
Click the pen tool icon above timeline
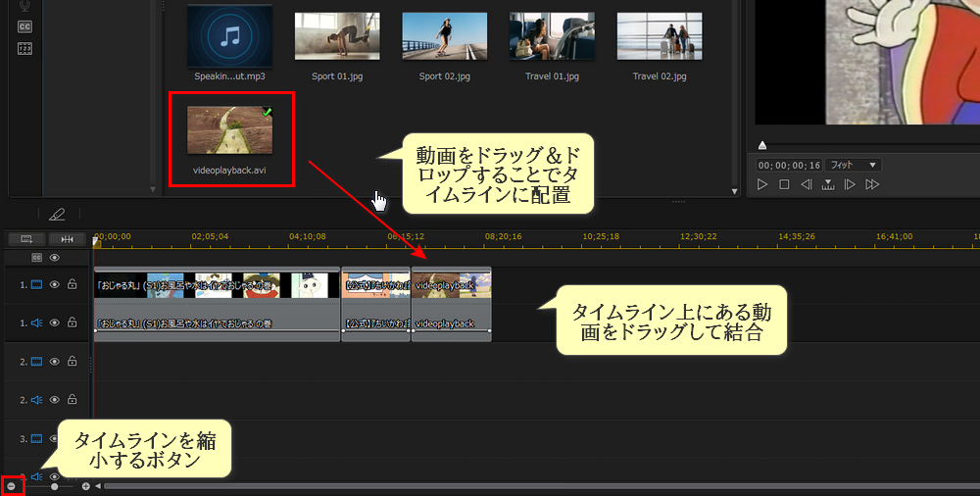coord(57,214)
